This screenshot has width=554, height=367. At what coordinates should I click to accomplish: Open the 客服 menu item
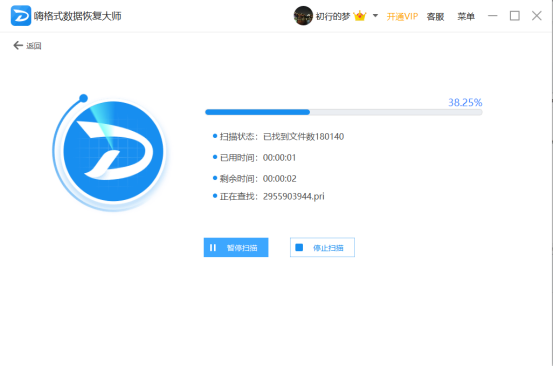(x=435, y=16)
